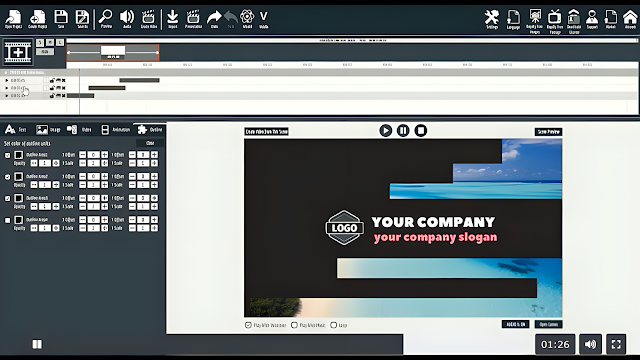Image resolution: width=640 pixels, height=360 pixels.
Task: Open the Preview magnifier tool
Action: point(106,19)
